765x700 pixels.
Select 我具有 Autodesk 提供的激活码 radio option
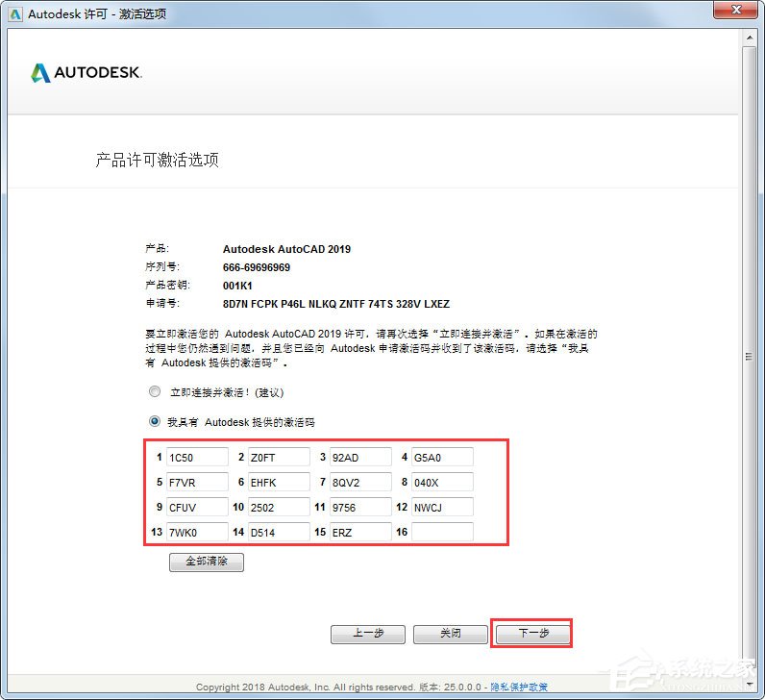click(x=155, y=421)
